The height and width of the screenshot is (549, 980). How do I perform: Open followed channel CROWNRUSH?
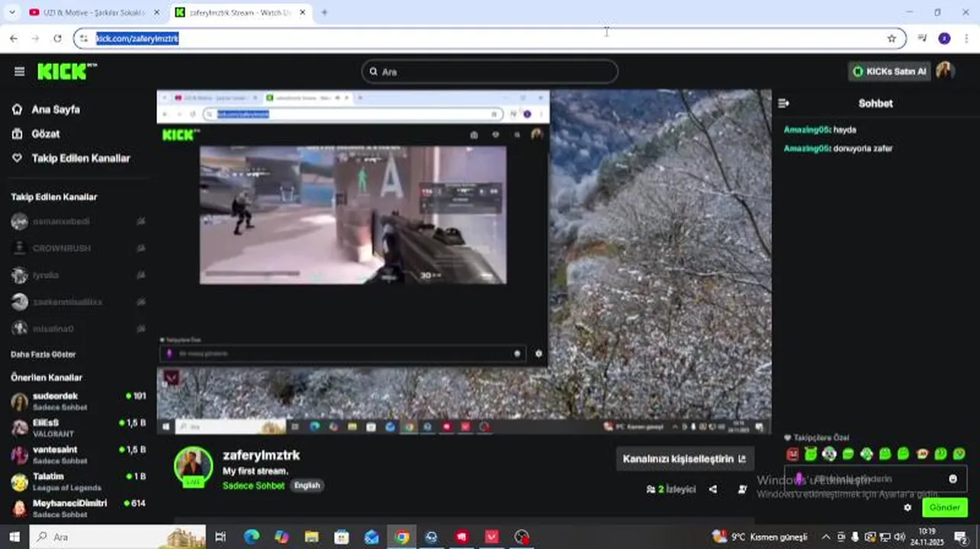click(77, 249)
